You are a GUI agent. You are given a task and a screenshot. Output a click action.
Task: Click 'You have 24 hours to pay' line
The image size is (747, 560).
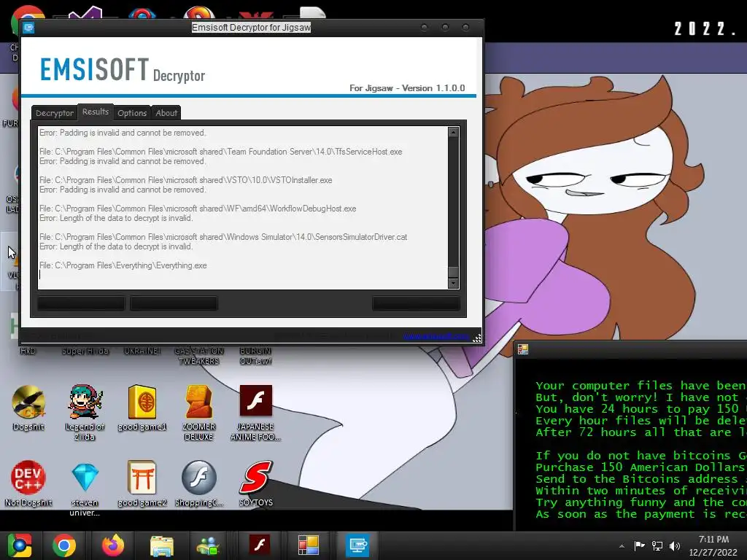pyautogui.click(x=640, y=408)
